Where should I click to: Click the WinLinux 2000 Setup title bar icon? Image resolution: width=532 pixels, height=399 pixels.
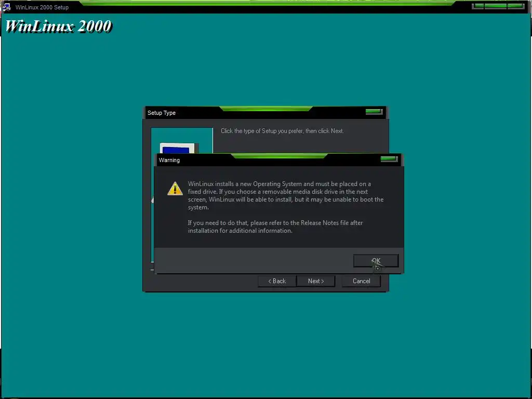(6, 7)
